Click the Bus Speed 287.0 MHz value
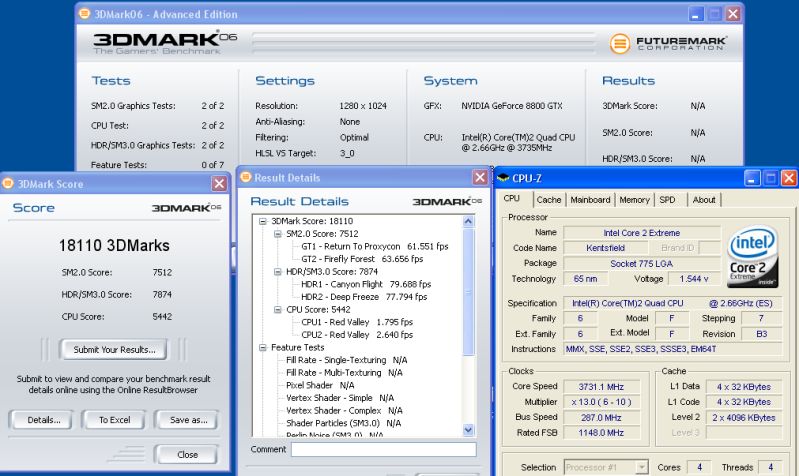Image resolution: width=799 pixels, height=476 pixels. (x=601, y=417)
